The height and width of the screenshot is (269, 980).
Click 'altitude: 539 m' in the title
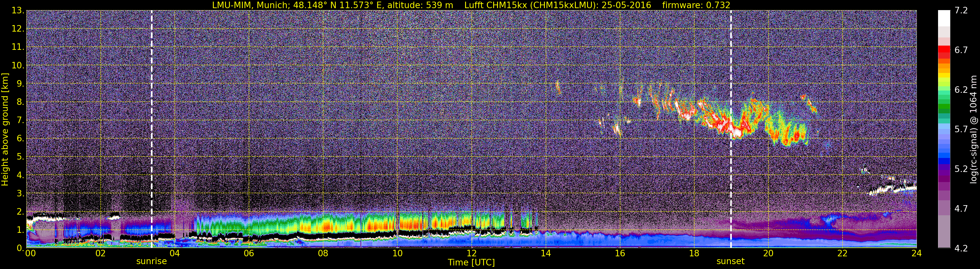[420, 5]
